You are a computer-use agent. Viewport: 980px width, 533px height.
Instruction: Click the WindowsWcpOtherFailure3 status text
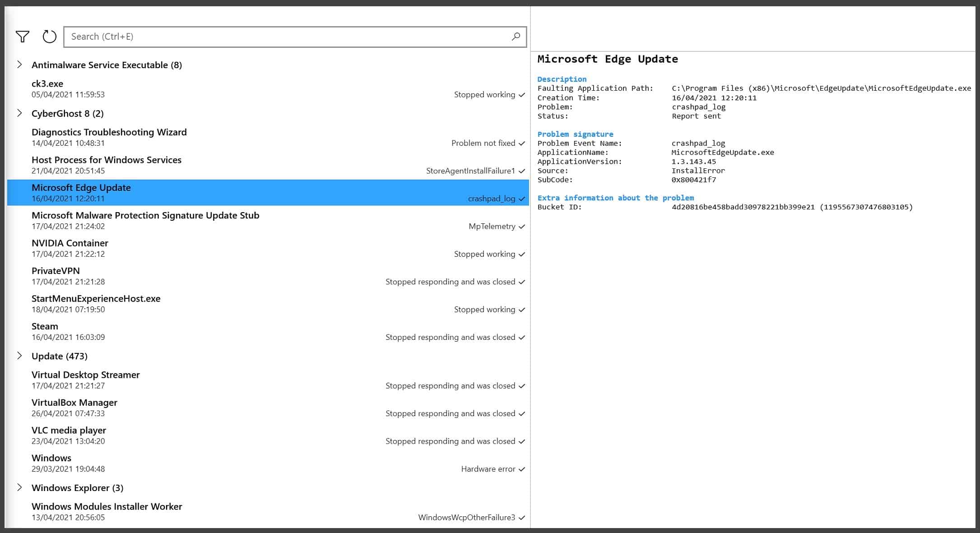[x=466, y=517]
